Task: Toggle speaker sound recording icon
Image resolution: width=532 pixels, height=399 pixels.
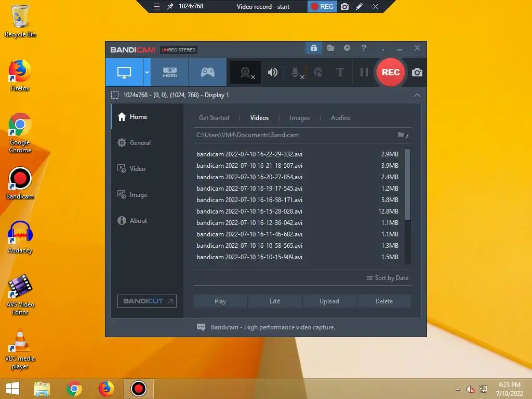Action: [272, 72]
